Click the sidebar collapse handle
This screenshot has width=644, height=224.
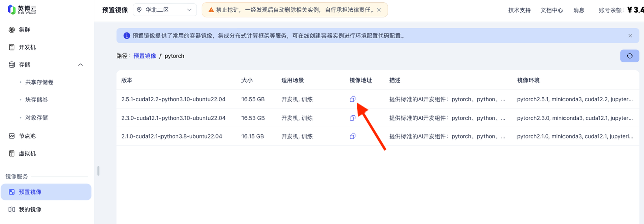click(x=98, y=171)
